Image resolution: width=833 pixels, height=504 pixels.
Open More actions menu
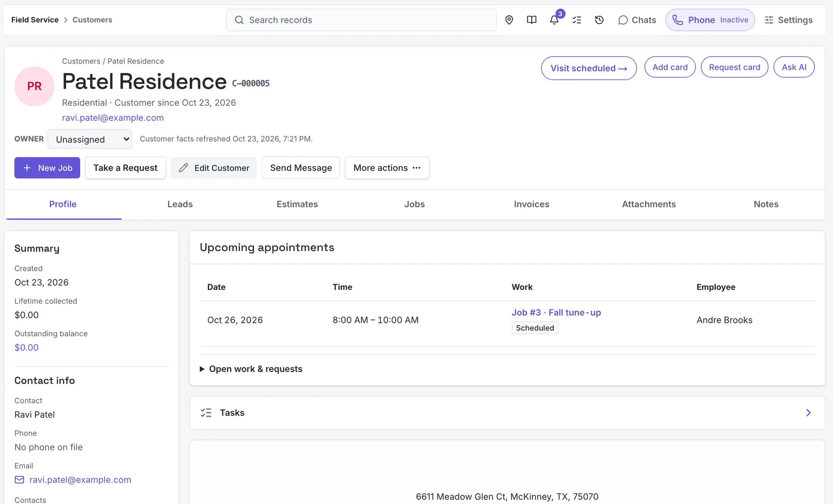tap(387, 168)
